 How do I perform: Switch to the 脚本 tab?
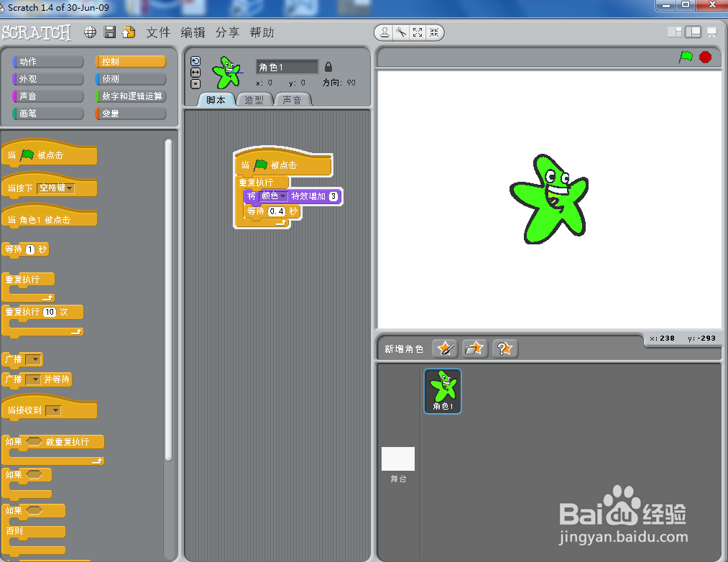(x=216, y=100)
